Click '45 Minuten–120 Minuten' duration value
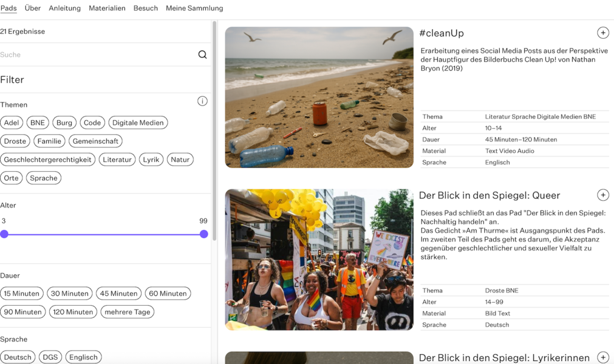This screenshot has height=364, width=614. (x=521, y=139)
